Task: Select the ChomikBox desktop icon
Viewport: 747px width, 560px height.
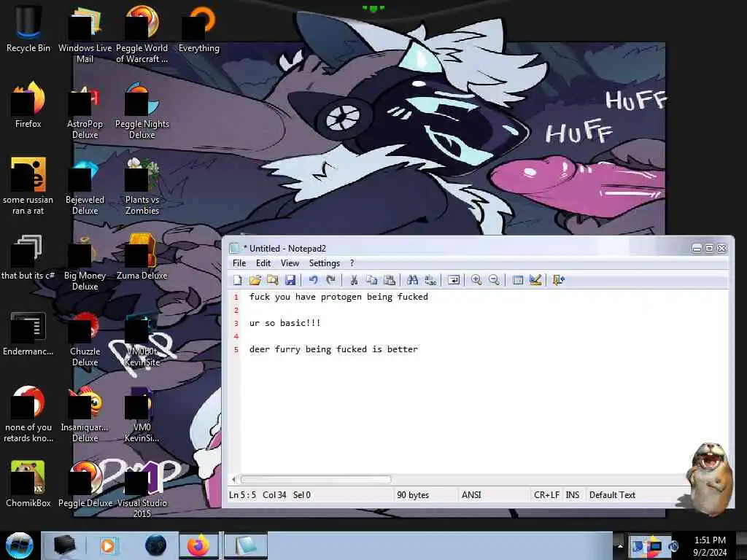Action: click(28, 484)
